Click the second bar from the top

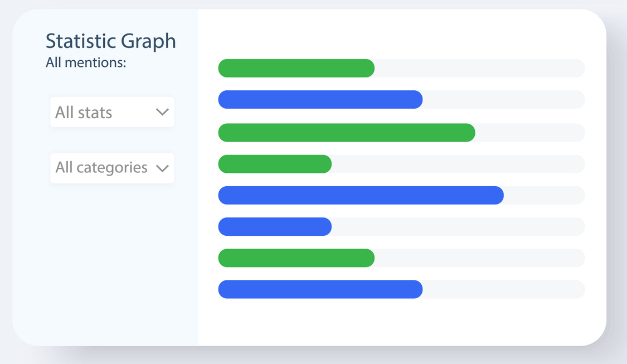[x=320, y=100]
